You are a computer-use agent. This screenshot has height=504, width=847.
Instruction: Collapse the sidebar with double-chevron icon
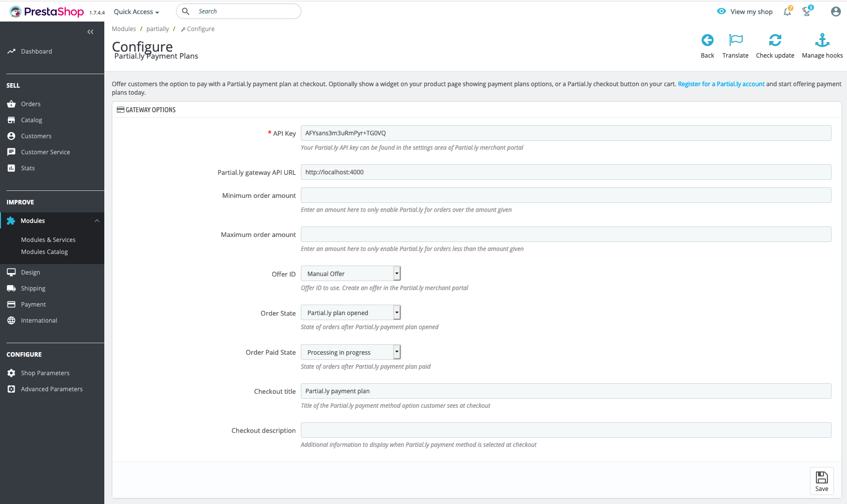point(90,32)
